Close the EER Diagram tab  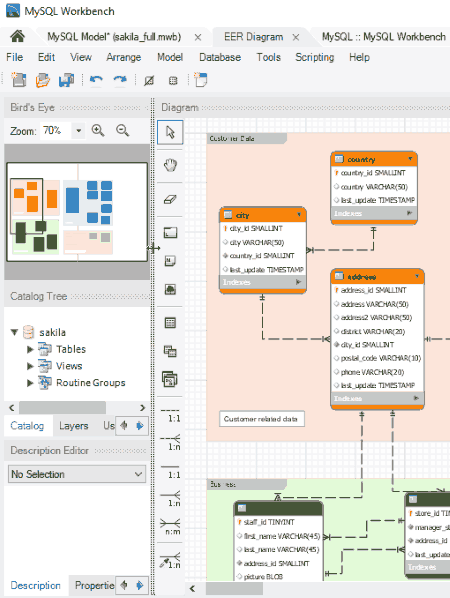[296, 37]
